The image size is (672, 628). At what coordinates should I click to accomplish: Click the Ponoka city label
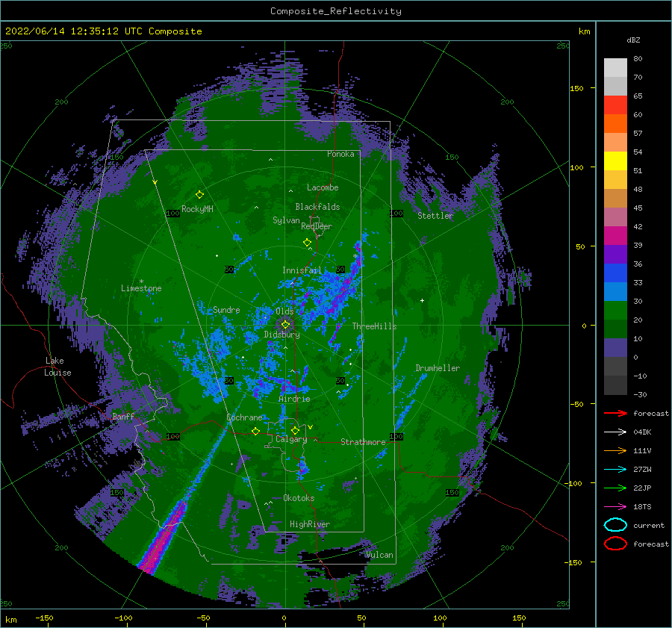340,154
